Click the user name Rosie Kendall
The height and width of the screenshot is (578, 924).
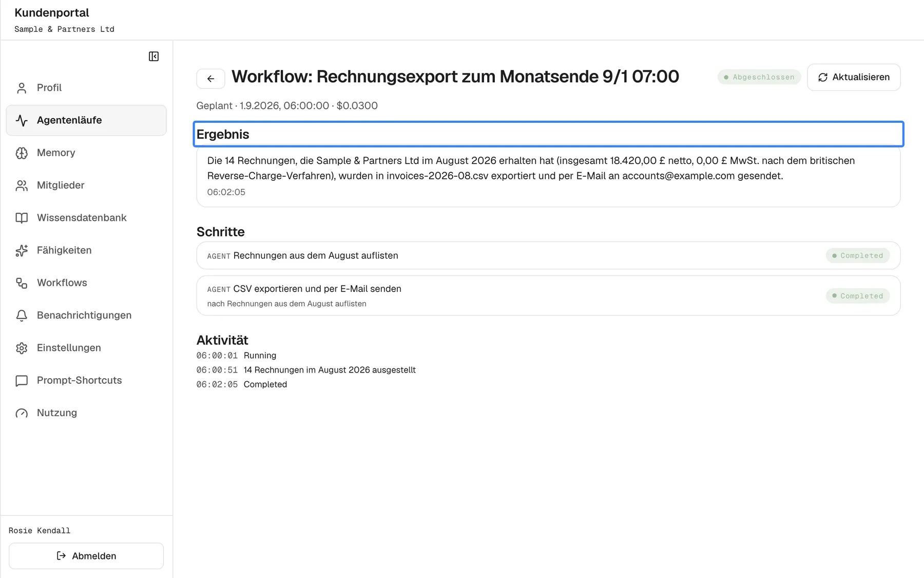point(40,531)
